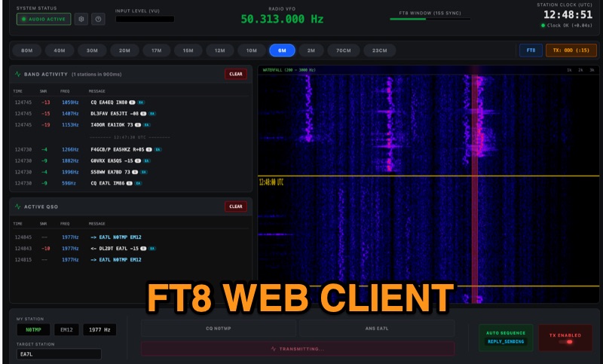
Task: Select the 'DL2DT EA7L -15' QSO message
Action: [x=115, y=248]
